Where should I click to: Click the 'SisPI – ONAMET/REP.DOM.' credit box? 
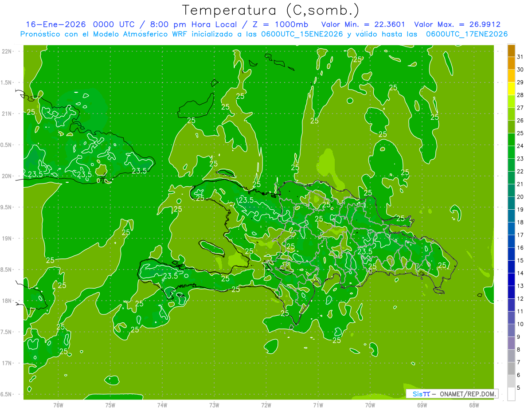point(452,394)
